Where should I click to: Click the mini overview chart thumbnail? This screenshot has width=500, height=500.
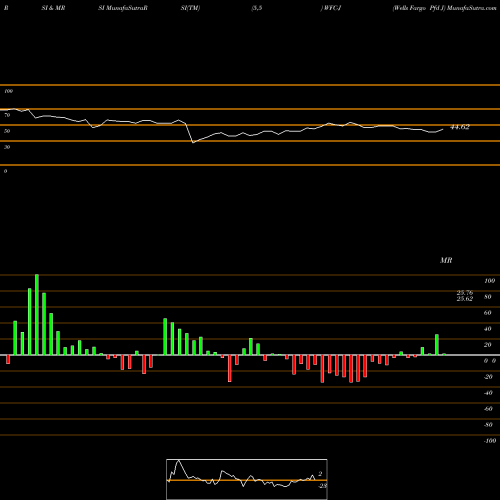[247, 479]
